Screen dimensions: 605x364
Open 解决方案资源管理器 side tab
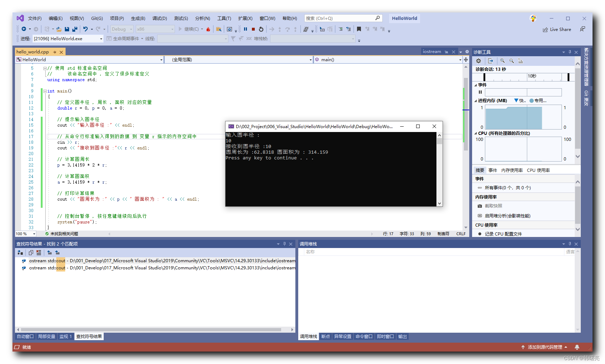[x=586, y=67]
